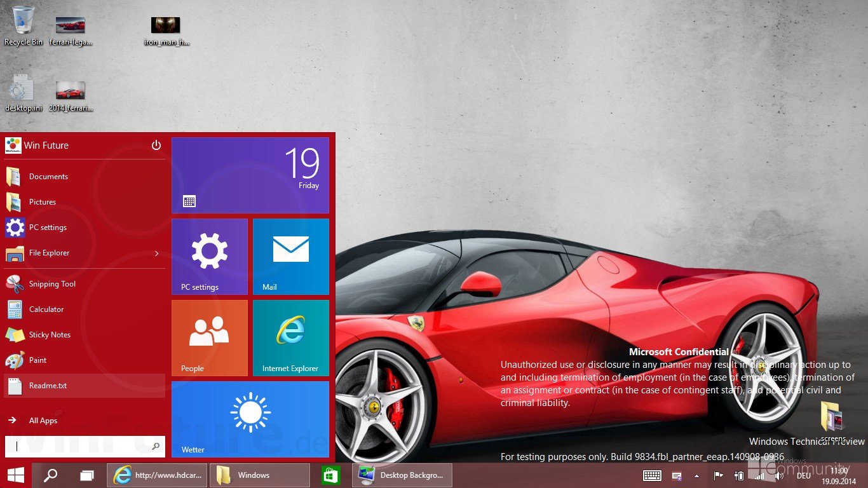
Task: Switch to the Internet Explorer taskbar window
Action: coord(156,475)
